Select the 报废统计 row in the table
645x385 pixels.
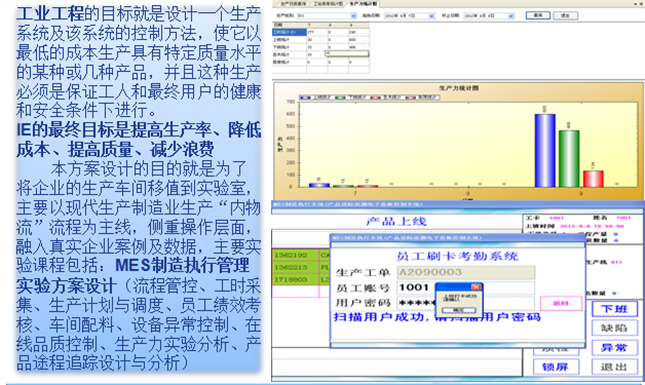320,62
